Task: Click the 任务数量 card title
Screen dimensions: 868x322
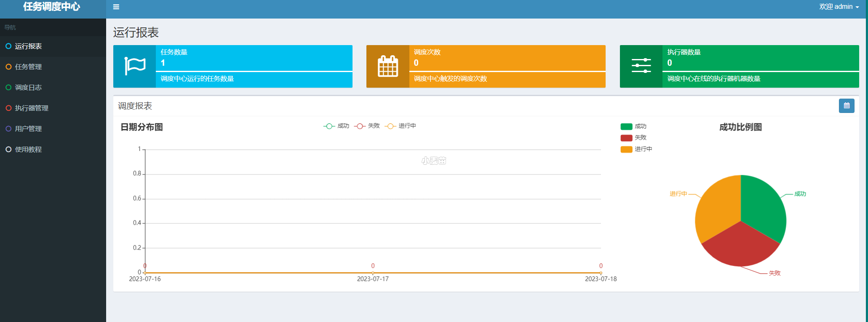Action: click(x=174, y=52)
